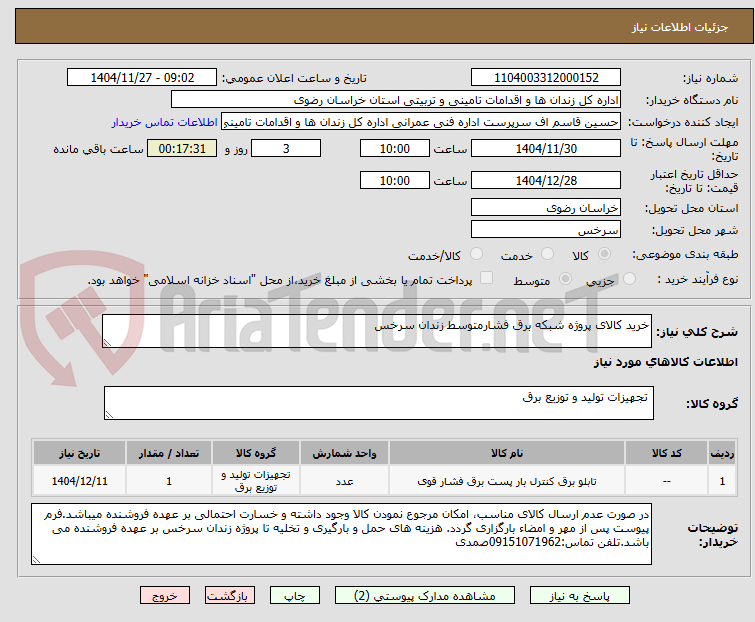Toggle the اسناد خزانه اسلامی payment checkbox
755x622 pixels.
click(487, 278)
